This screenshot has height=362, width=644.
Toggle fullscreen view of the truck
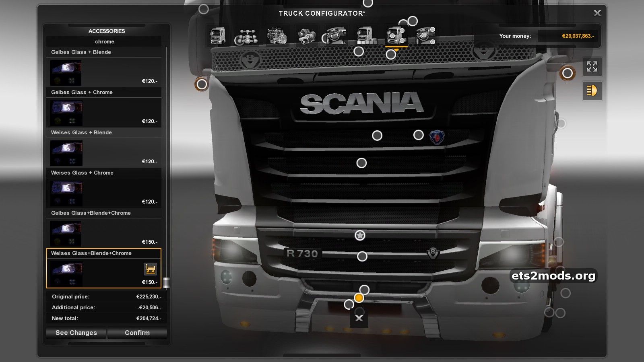pos(592,67)
